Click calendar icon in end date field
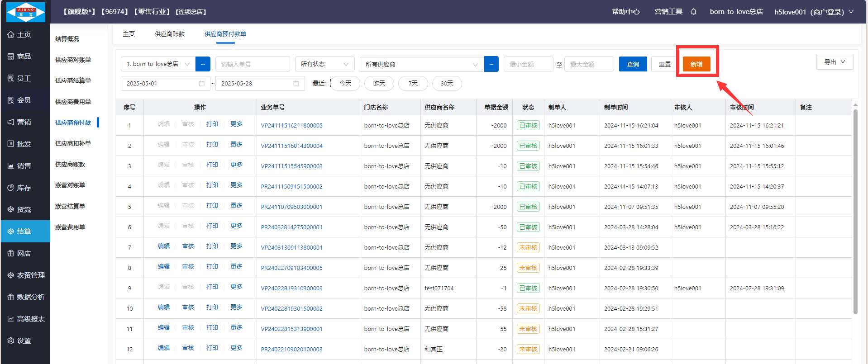 coord(296,84)
